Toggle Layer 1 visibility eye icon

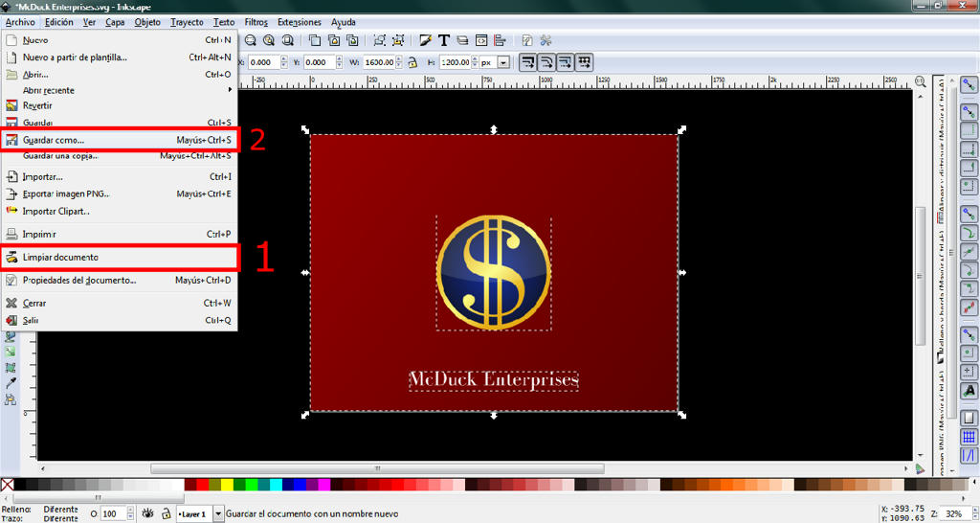(147, 513)
